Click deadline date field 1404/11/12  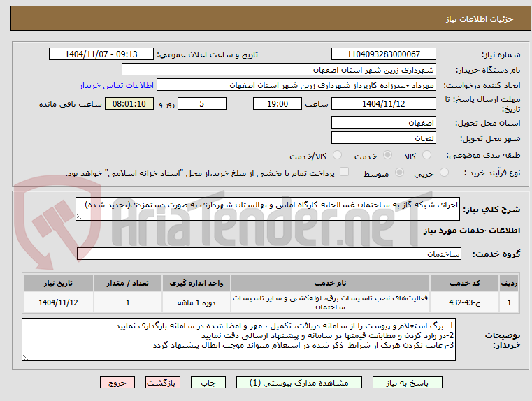pos(383,103)
